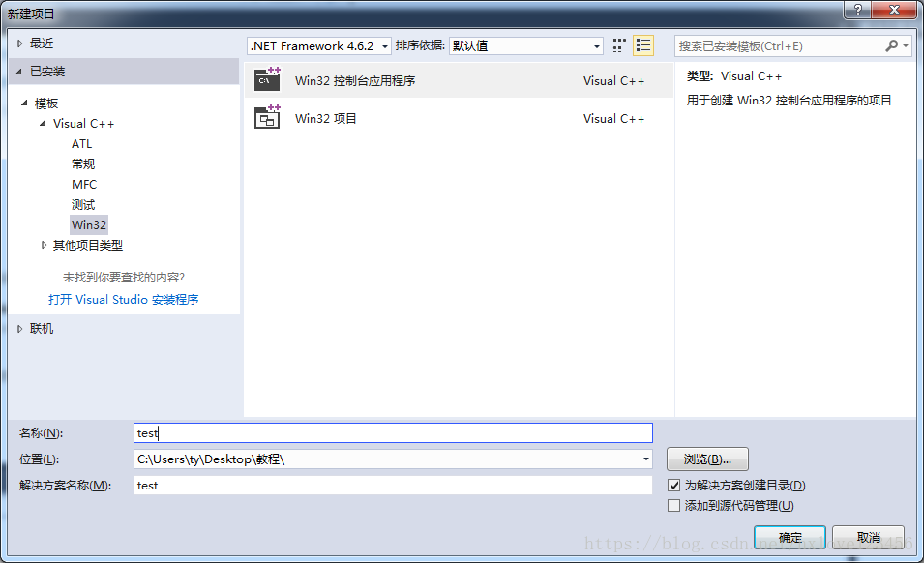Image resolution: width=924 pixels, height=563 pixels.
Task: Open the location path dropdown arrow
Action: 646,459
